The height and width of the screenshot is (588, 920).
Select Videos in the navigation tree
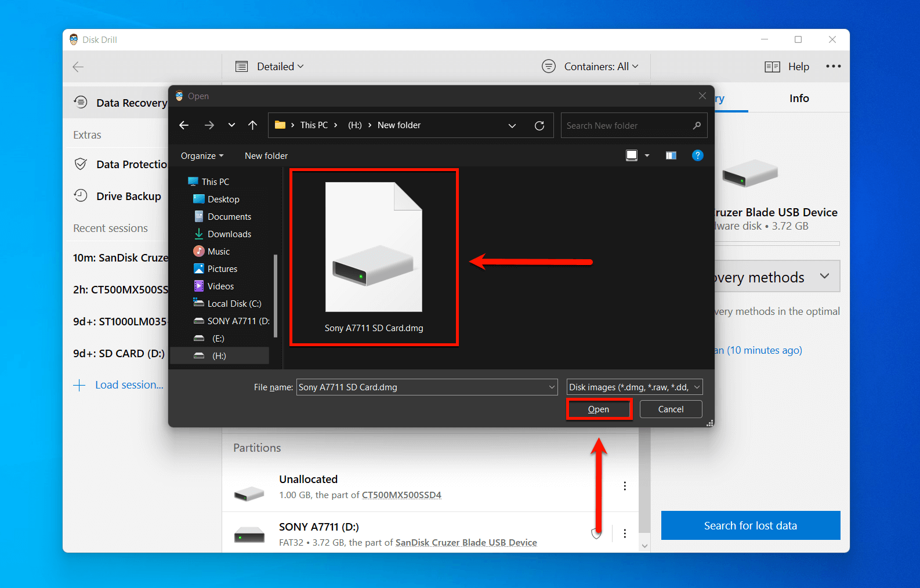[213, 286]
